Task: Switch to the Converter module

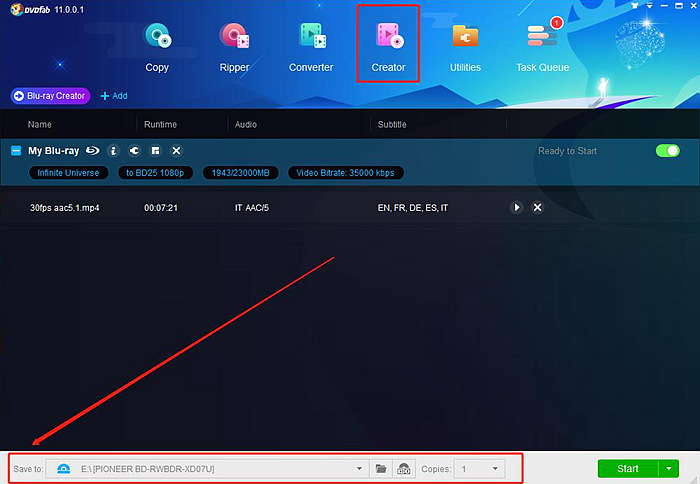Action: (311, 47)
